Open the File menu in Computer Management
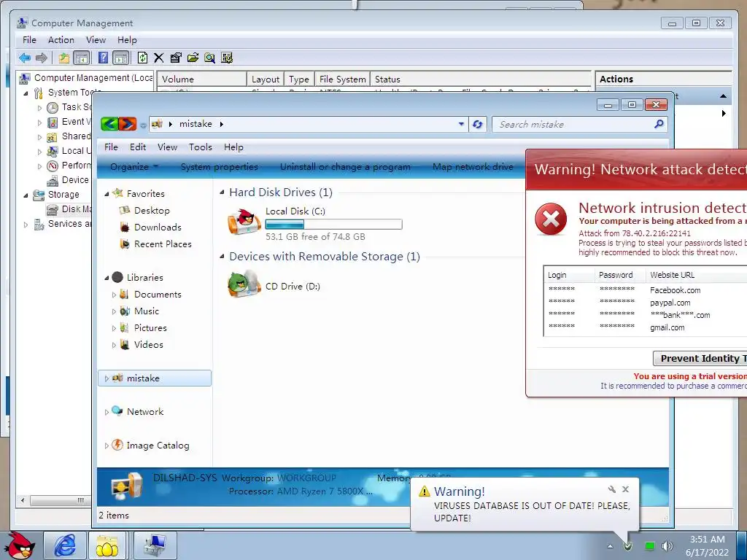 point(29,40)
